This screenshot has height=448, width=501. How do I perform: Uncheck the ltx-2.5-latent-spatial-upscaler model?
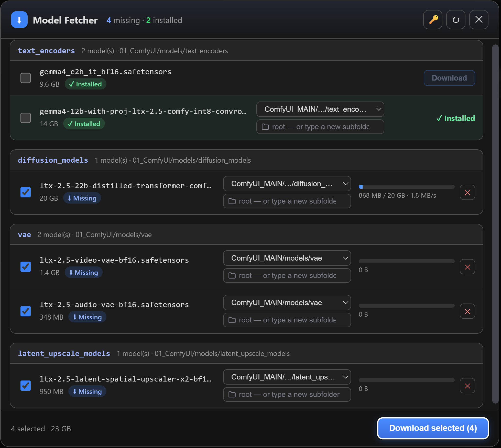click(x=26, y=386)
